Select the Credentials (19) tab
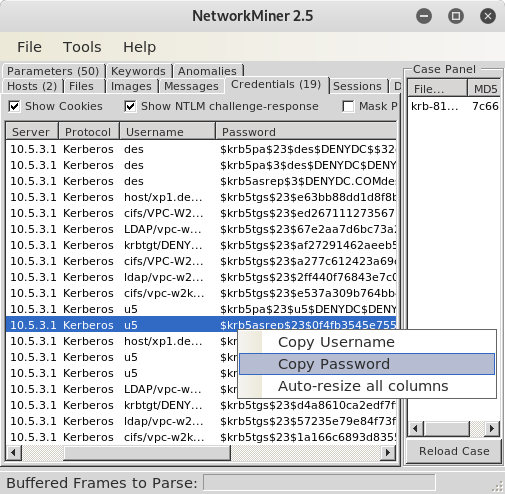 276,85
